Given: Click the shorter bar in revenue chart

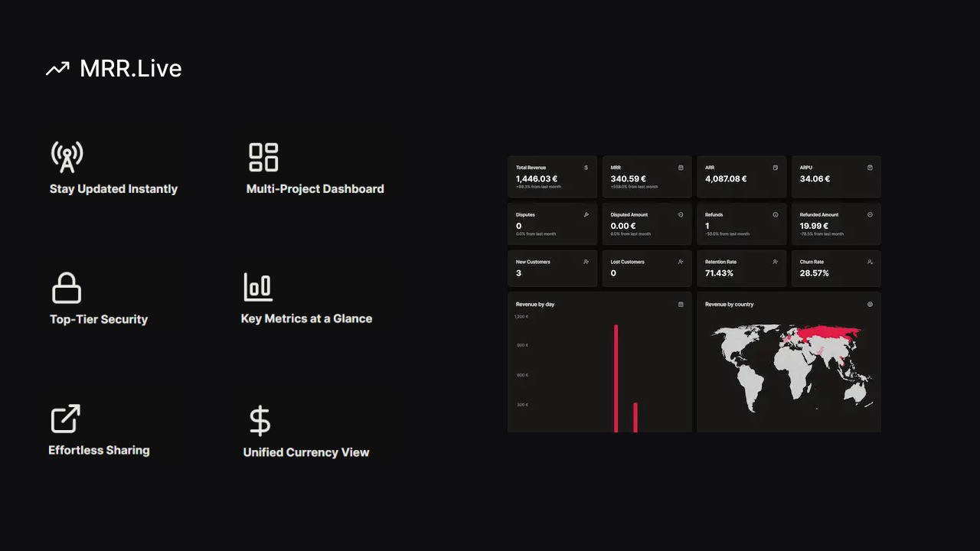Looking at the screenshot, I should 635,418.
